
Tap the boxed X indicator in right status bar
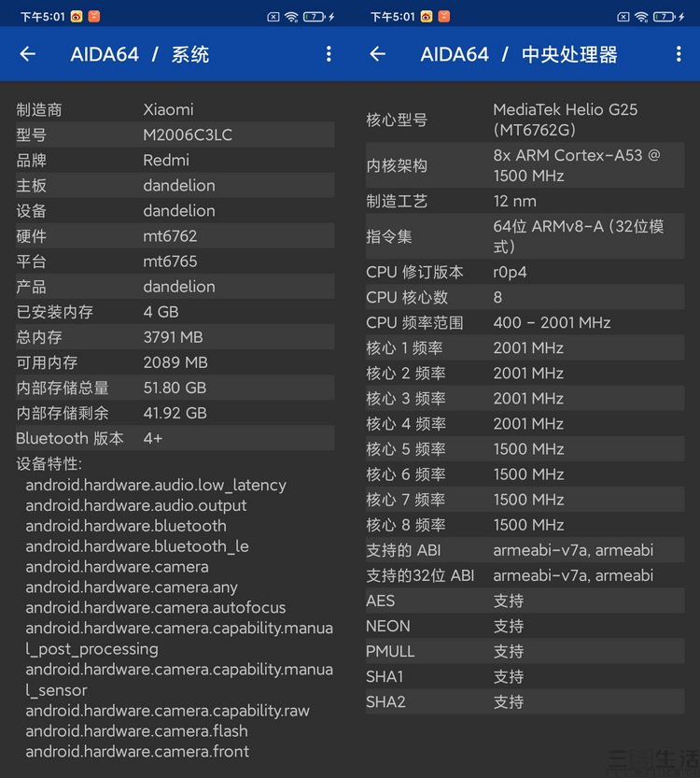click(x=623, y=17)
